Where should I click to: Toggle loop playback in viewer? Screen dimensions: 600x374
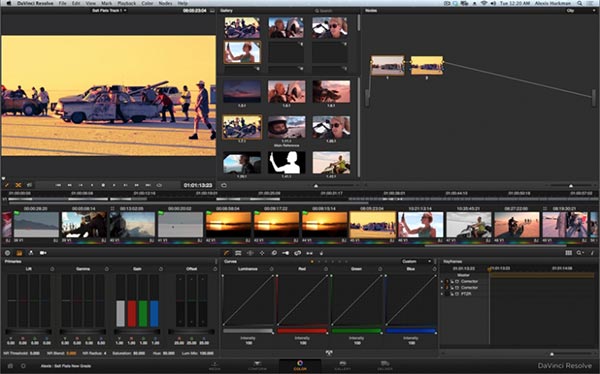pyautogui.click(x=159, y=185)
